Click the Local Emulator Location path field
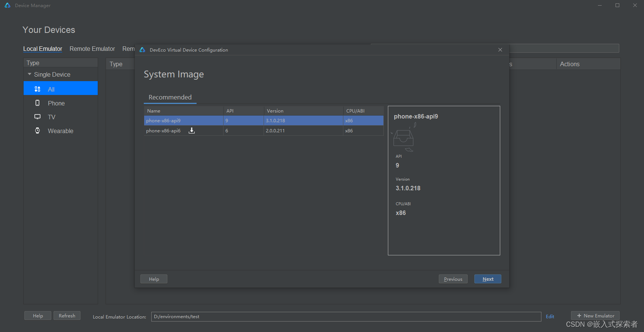The image size is (644, 332). pyautogui.click(x=346, y=316)
